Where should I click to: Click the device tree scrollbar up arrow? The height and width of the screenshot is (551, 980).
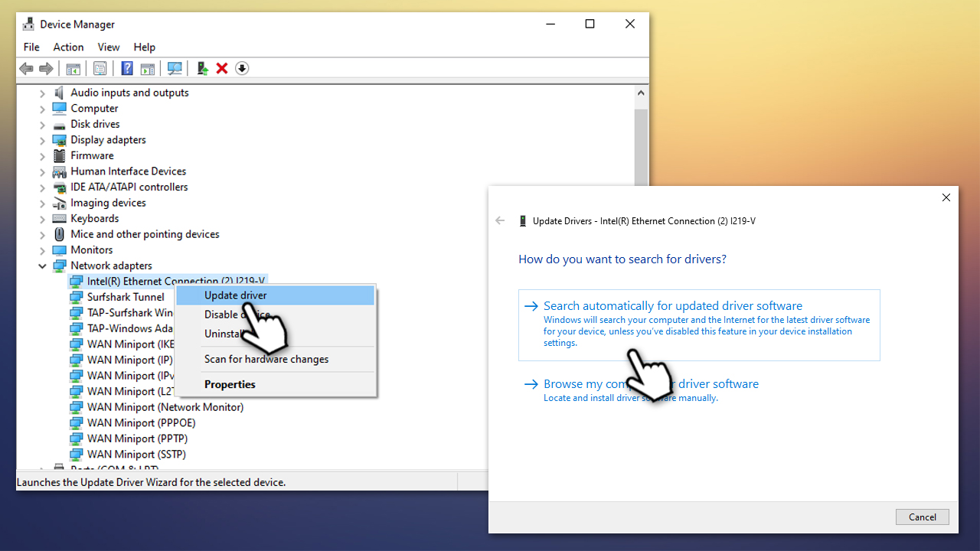pyautogui.click(x=641, y=93)
